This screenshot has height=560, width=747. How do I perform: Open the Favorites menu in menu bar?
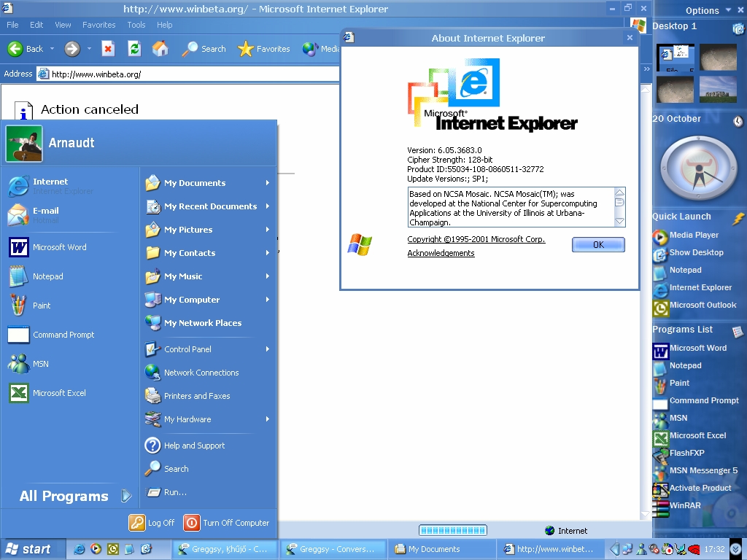(98, 25)
